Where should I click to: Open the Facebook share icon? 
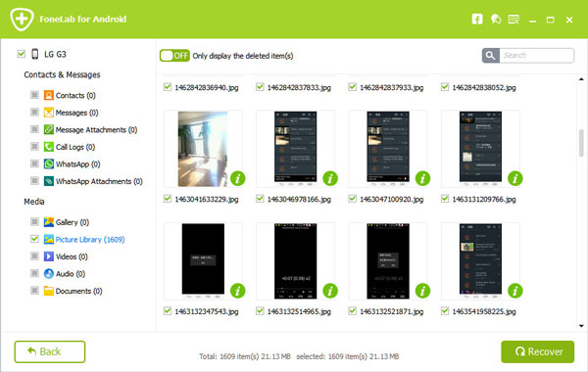[x=477, y=20]
